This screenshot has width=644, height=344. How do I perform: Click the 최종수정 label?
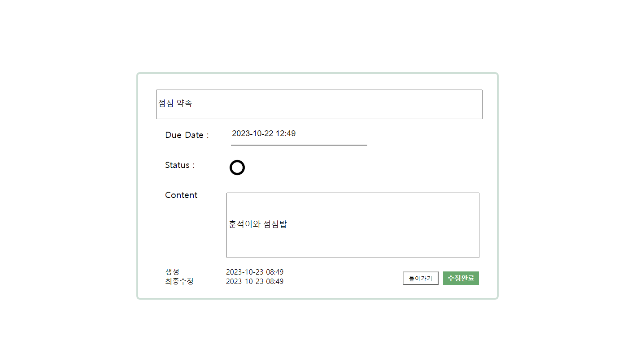point(179,281)
